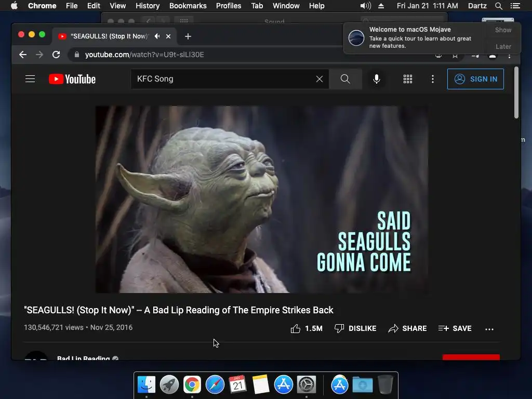Share the video
Image resolution: width=532 pixels, height=399 pixels.
coord(407,328)
